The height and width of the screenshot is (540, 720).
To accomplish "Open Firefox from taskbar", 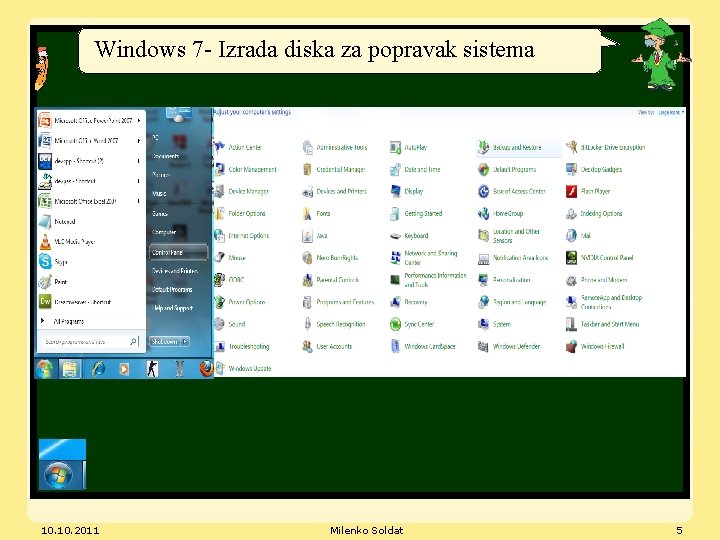I will 207,368.
